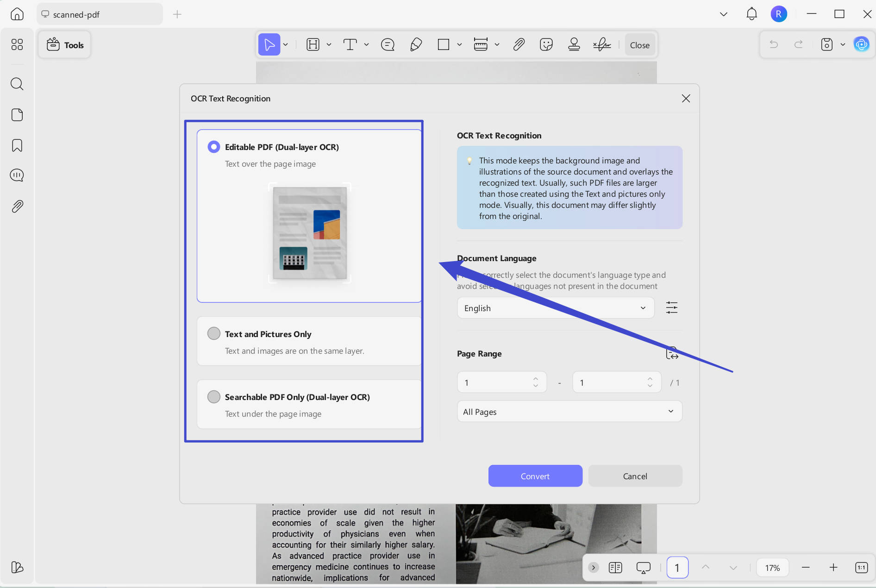This screenshot has height=588, width=876.
Task: Open the comments panel in sidebar
Action: [17, 175]
